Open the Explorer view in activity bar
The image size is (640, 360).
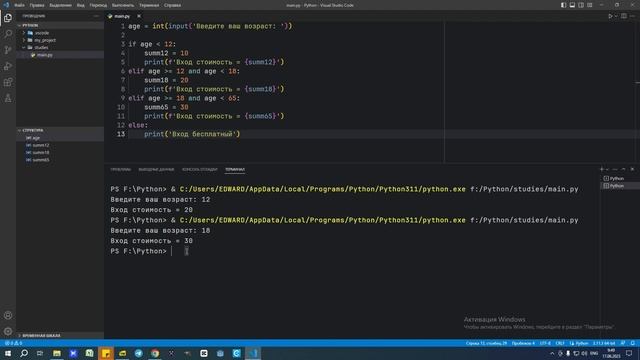[x=8, y=18]
